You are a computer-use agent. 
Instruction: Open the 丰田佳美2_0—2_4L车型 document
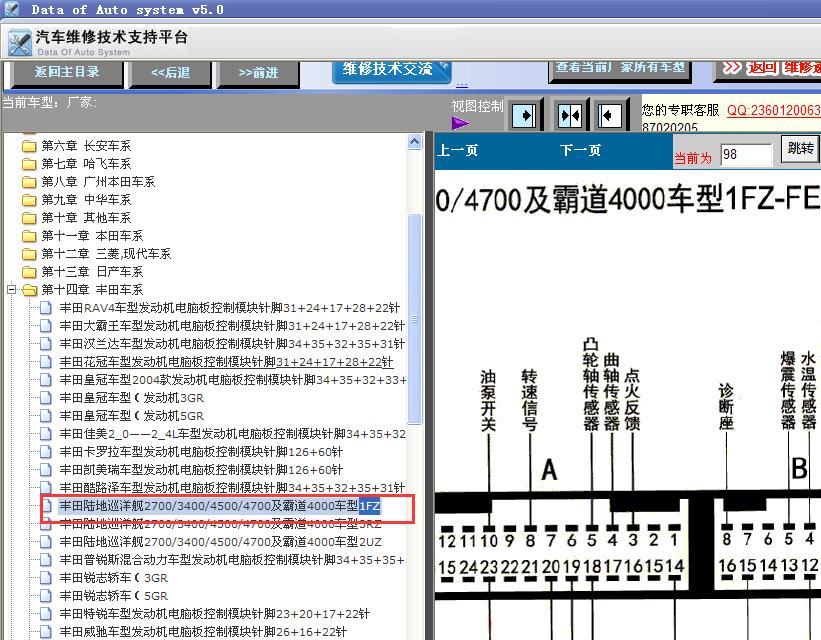232,434
